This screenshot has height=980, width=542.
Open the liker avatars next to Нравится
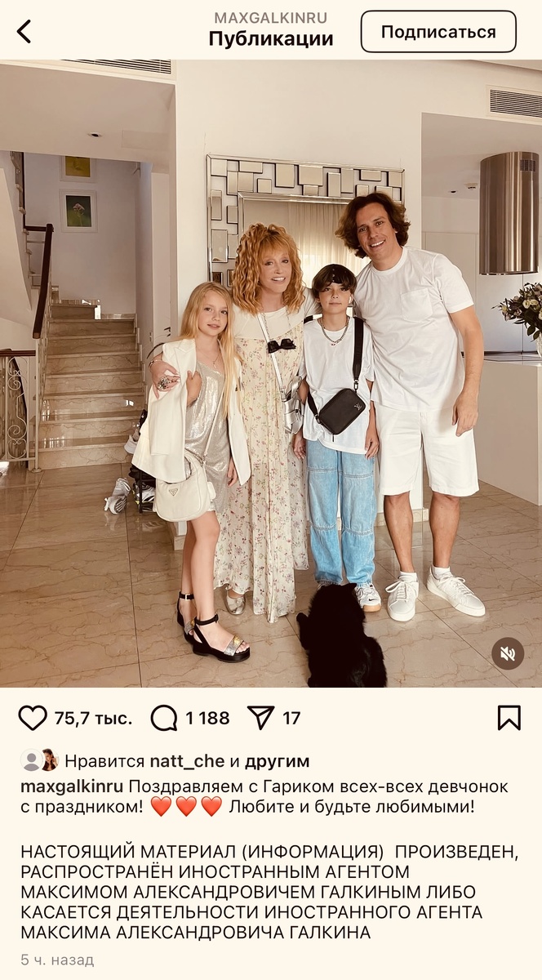tap(39, 761)
